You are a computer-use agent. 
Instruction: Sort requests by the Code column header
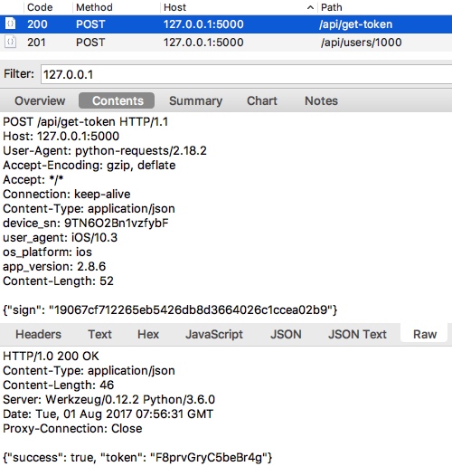coord(40,7)
